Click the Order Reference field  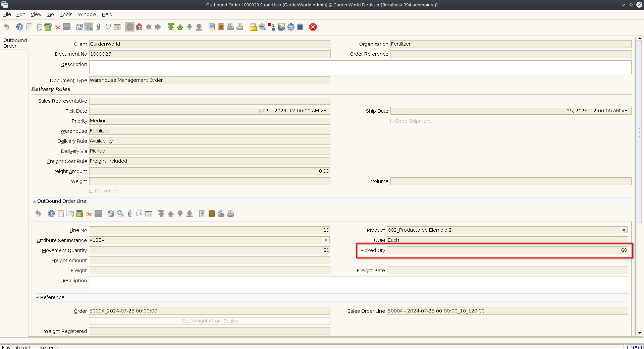tap(511, 54)
